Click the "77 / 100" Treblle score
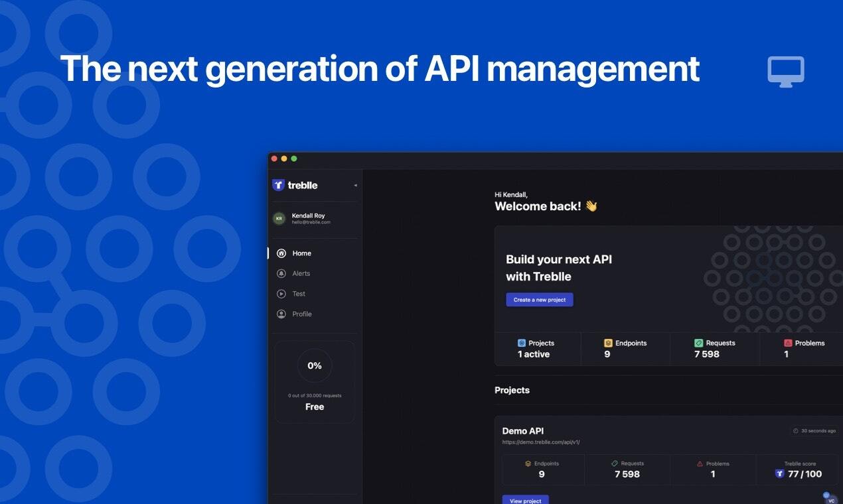This screenshot has width=843, height=504. pos(805,474)
